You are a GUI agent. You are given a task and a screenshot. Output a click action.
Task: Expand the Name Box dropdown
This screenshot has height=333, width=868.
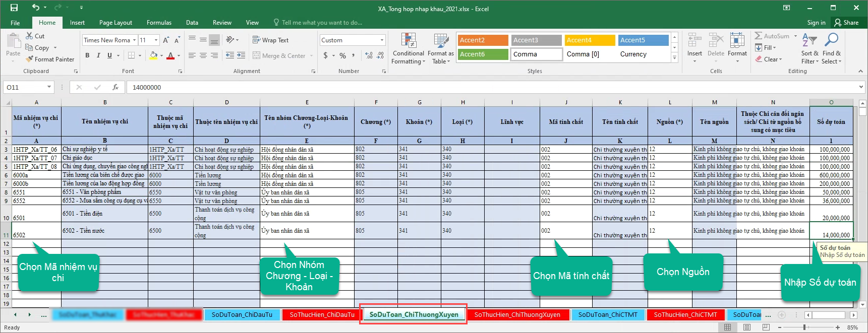point(49,87)
